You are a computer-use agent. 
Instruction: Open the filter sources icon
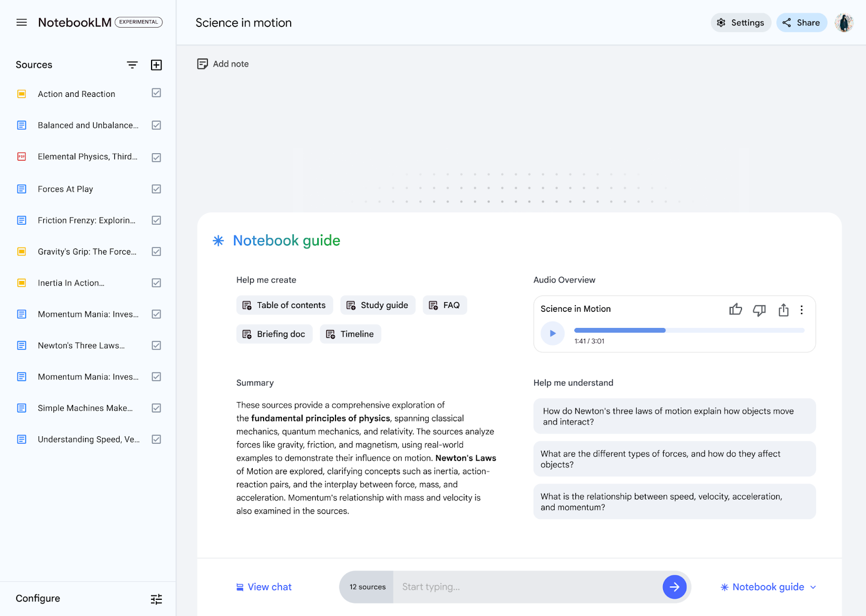[x=132, y=64]
